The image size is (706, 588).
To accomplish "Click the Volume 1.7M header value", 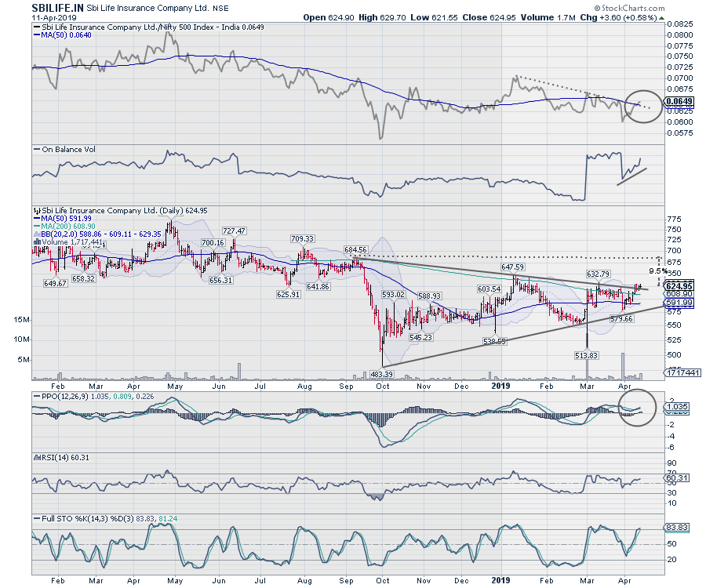I will coord(548,17).
